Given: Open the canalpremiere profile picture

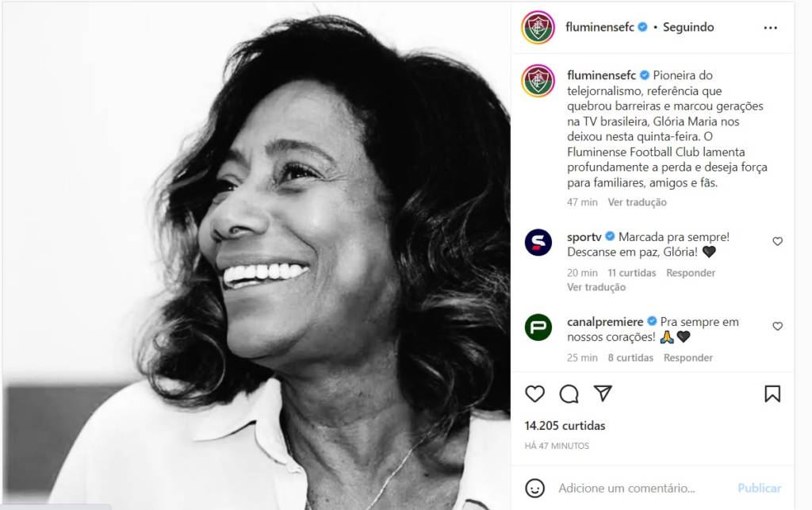Looking at the screenshot, I should [538, 327].
